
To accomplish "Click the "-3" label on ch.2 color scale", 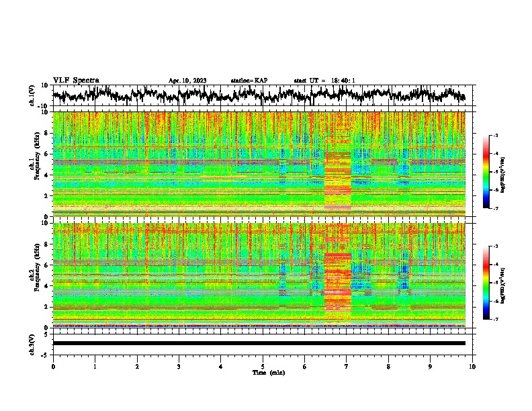I will pyautogui.click(x=494, y=246).
